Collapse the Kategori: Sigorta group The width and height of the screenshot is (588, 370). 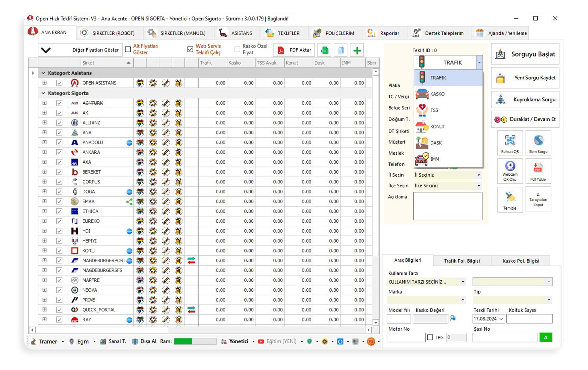[x=43, y=93]
